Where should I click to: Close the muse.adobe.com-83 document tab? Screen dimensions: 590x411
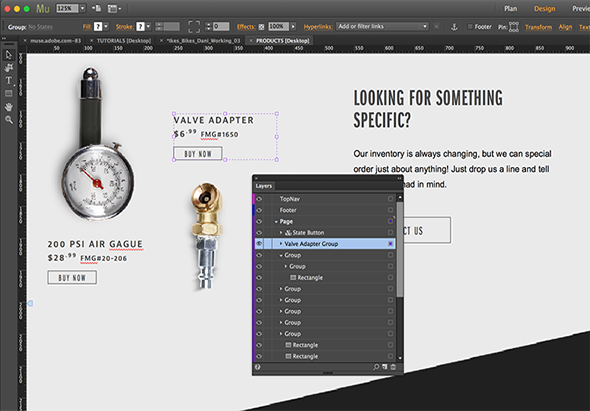25,41
